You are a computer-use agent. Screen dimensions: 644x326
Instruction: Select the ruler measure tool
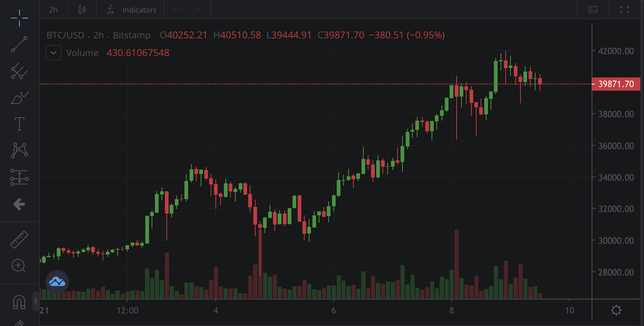click(x=19, y=239)
